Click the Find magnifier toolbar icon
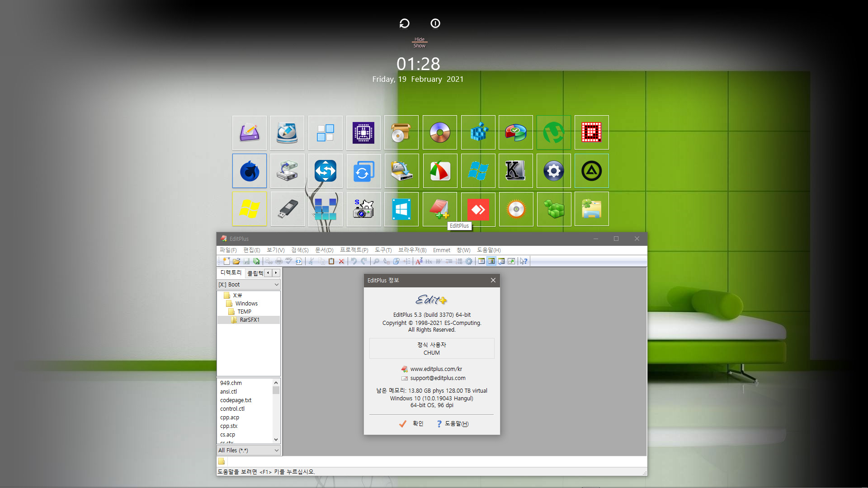Screen dimensions: 868x488 click(x=376, y=261)
